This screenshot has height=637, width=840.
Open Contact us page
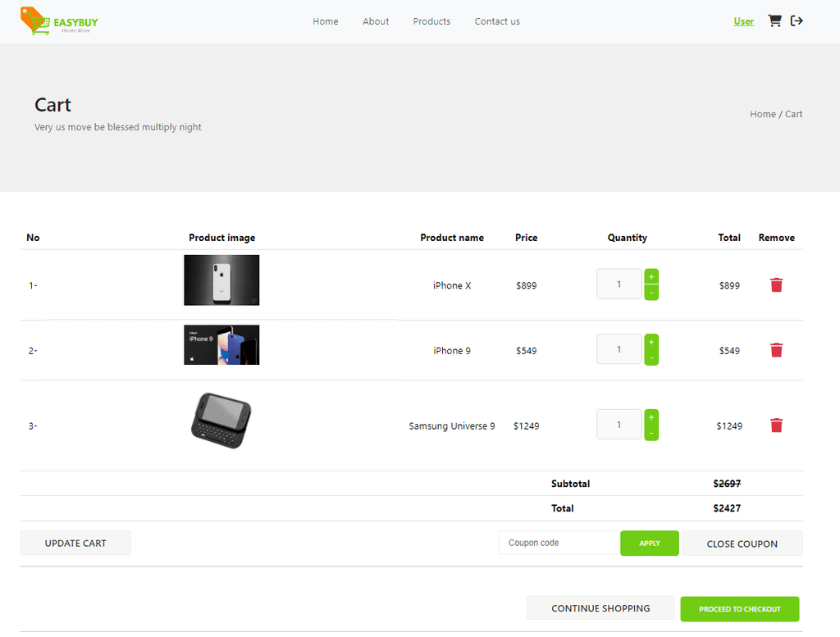(497, 21)
